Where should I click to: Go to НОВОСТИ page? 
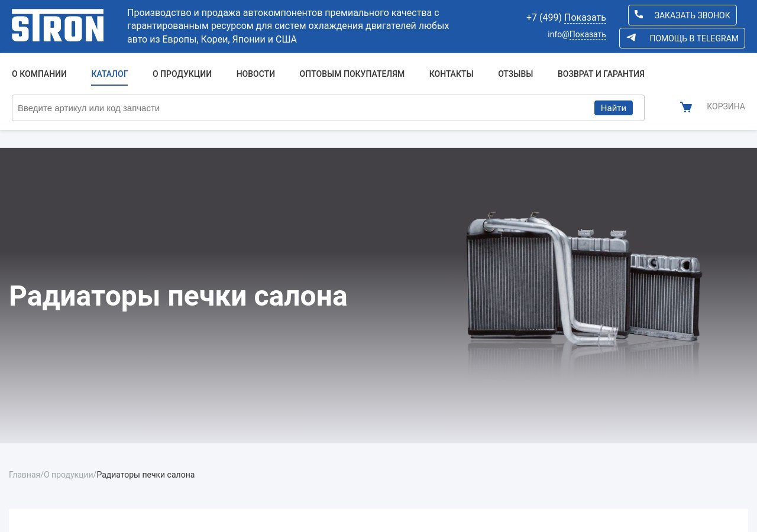click(x=255, y=73)
